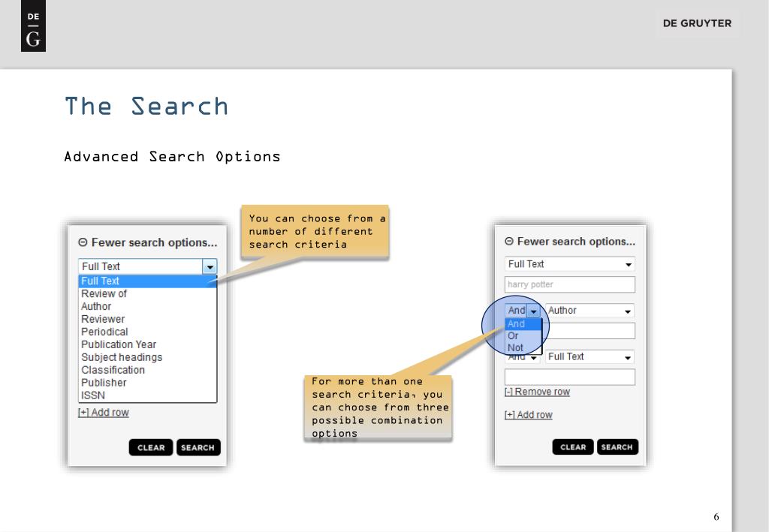Select 'Or' in operator list
769x532 pixels.
[523, 336]
